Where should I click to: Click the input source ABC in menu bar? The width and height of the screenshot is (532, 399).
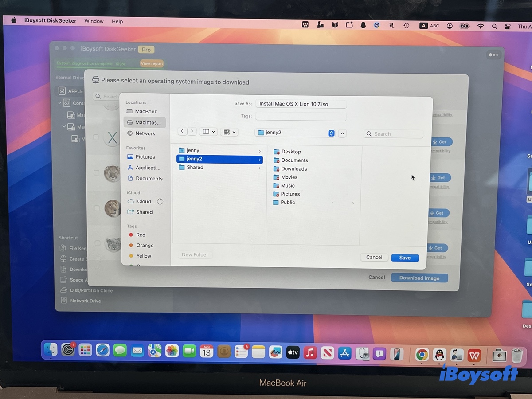(430, 26)
